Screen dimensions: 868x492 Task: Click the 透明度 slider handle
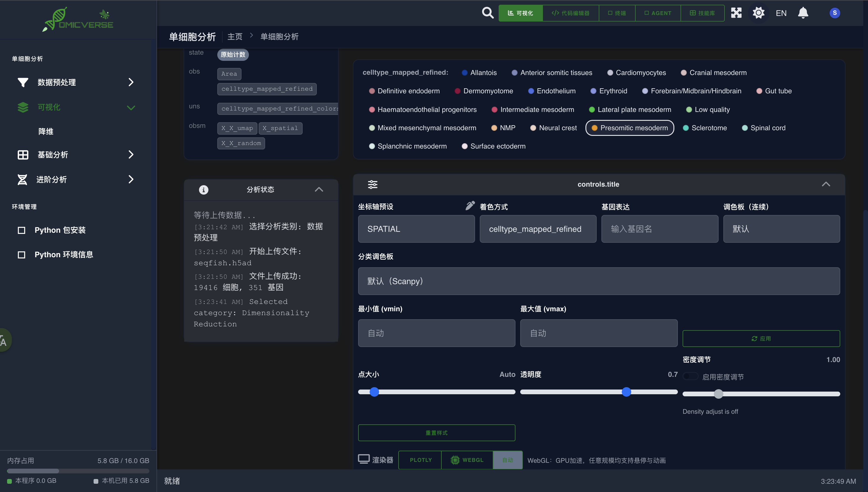pos(626,392)
